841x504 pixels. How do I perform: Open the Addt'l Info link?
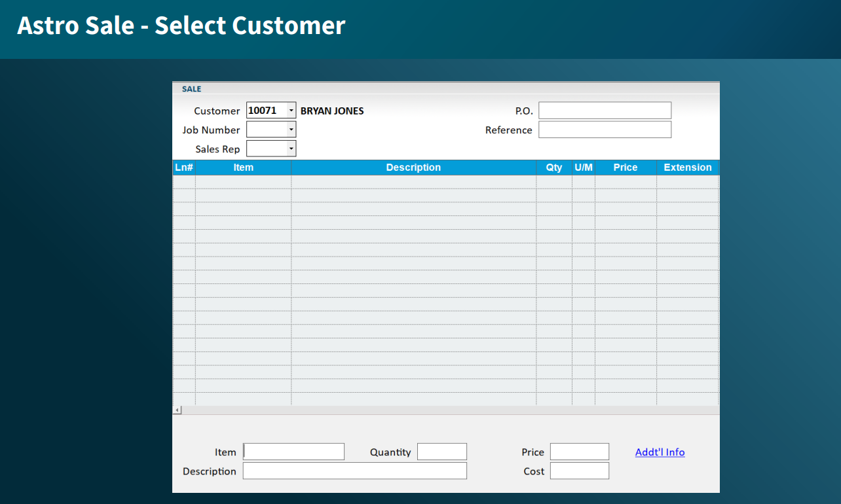pyautogui.click(x=660, y=452)
